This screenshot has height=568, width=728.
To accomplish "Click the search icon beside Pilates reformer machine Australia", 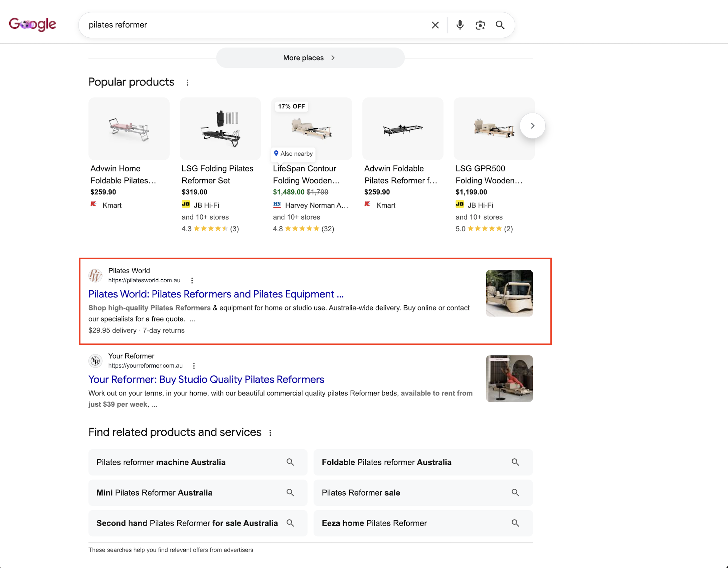I will point(290,462).
